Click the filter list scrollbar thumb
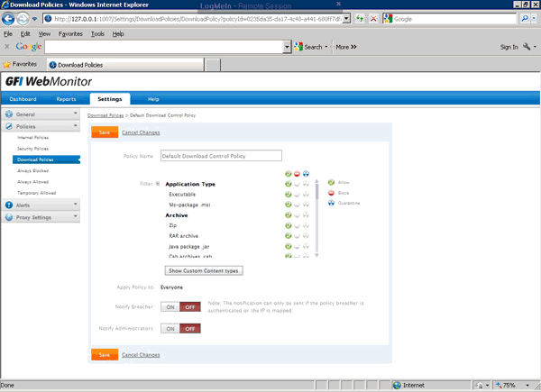Image resolution: width=541 pixels, height=392 pixels. coord(316,191)
